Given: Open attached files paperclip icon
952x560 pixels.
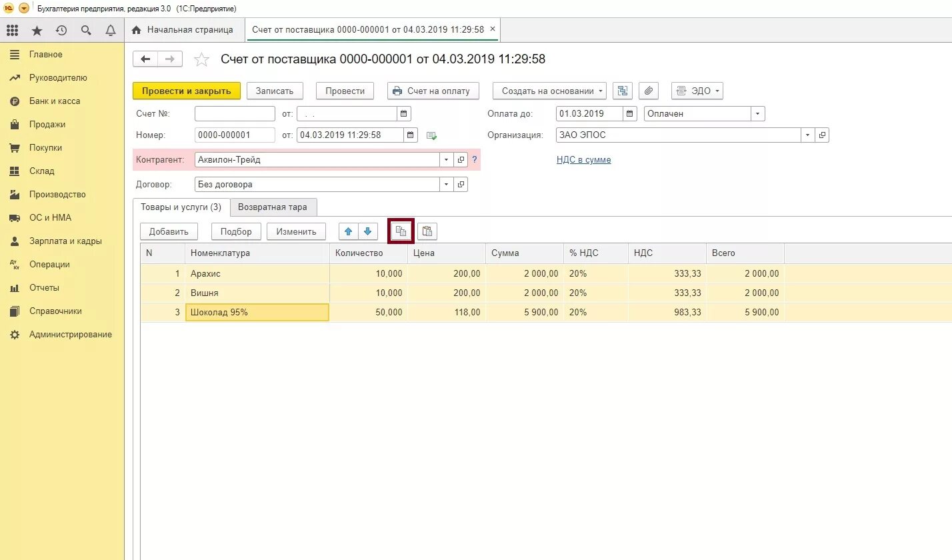Looking at the screenshot, I should point(649,91).
